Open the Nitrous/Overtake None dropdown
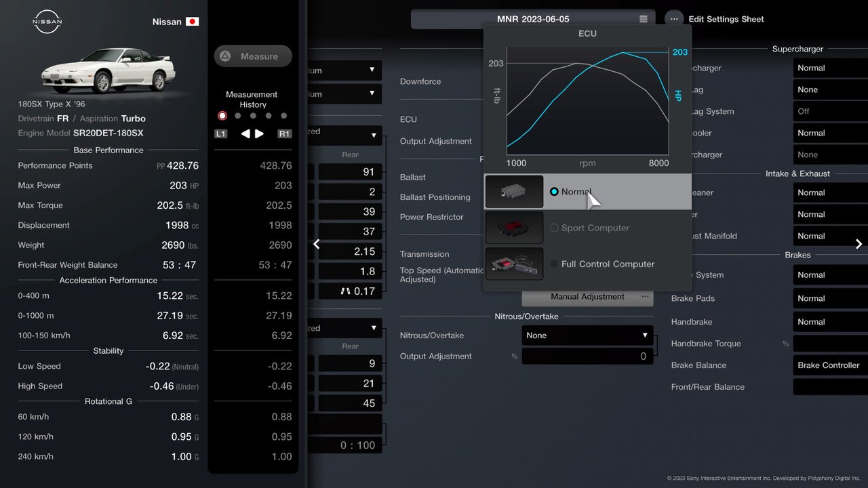The width and height of the screenshot is (868, 488). tap(587, 335)
